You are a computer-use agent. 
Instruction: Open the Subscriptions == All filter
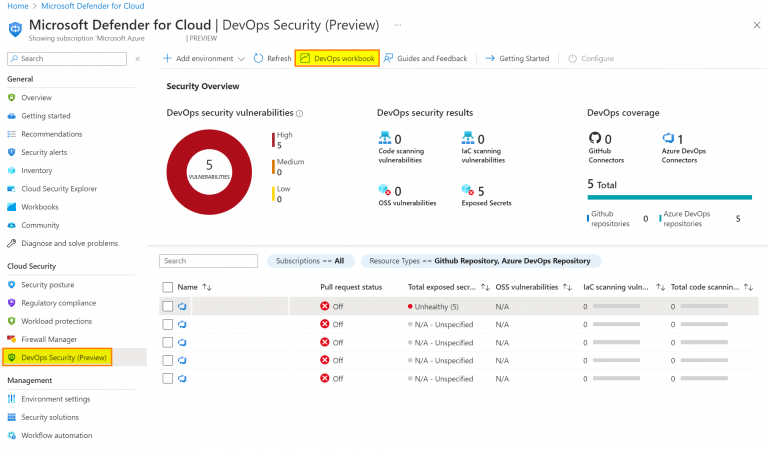310,261
